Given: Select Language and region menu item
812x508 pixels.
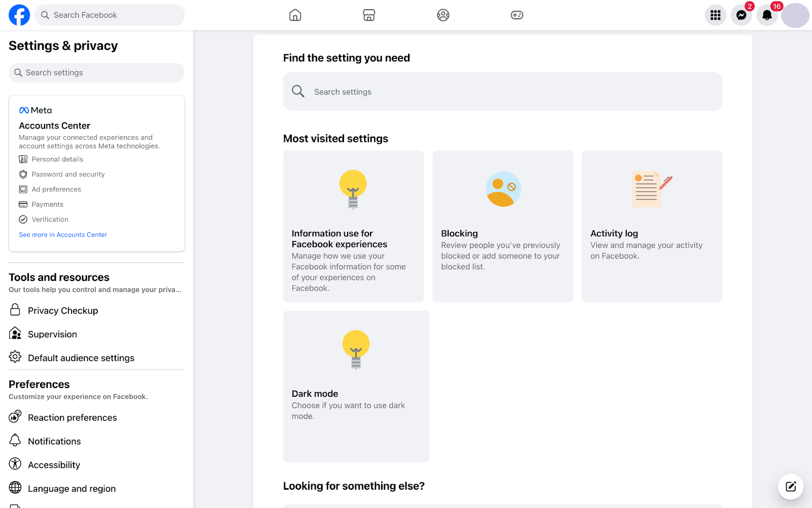Looking at the screenshot, I should 96,489.
